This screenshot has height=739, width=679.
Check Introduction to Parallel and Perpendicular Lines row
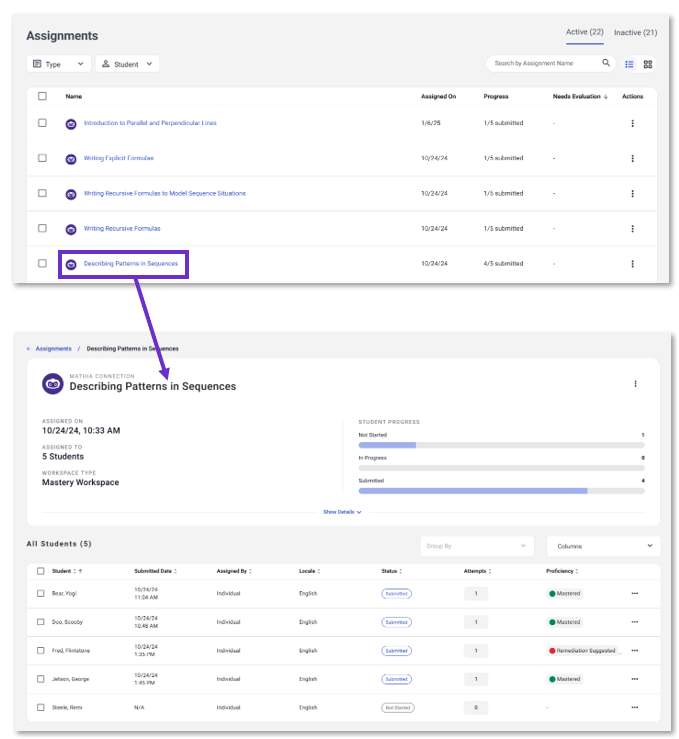point(42,123)
